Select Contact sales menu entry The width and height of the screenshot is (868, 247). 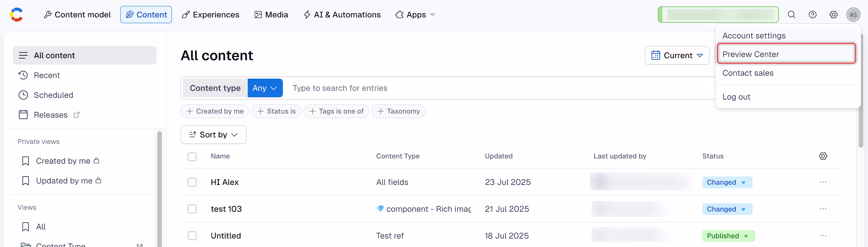pos(788,73)
